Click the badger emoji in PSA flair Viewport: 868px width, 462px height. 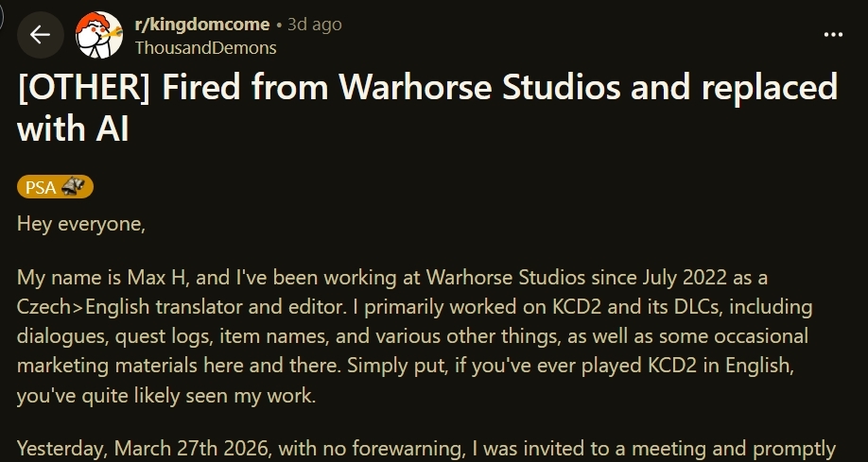(74, 187)
